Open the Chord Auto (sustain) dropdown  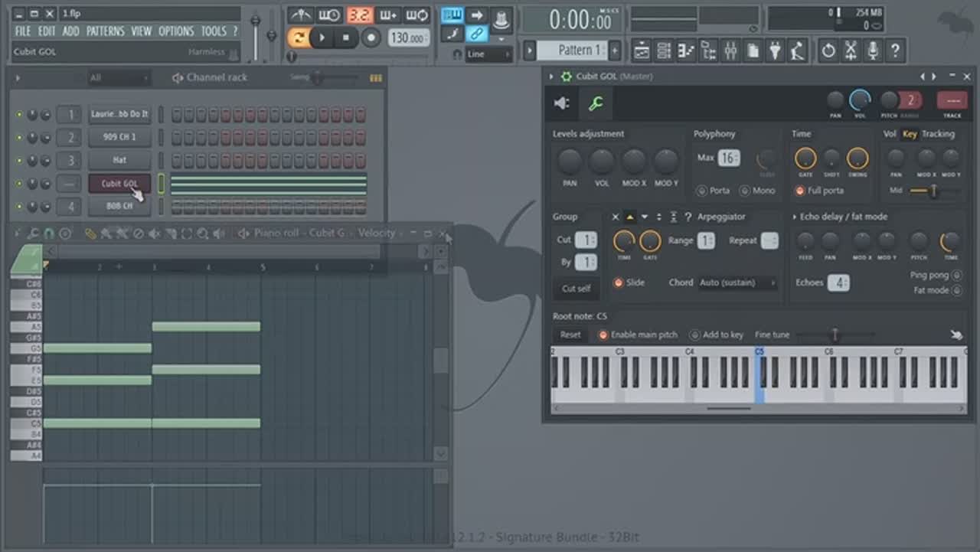(x=737, y=283)
